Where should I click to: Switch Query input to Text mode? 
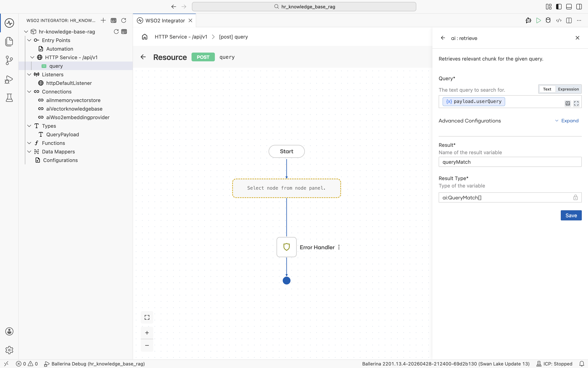pyautogui.click(x=547, y=89)
